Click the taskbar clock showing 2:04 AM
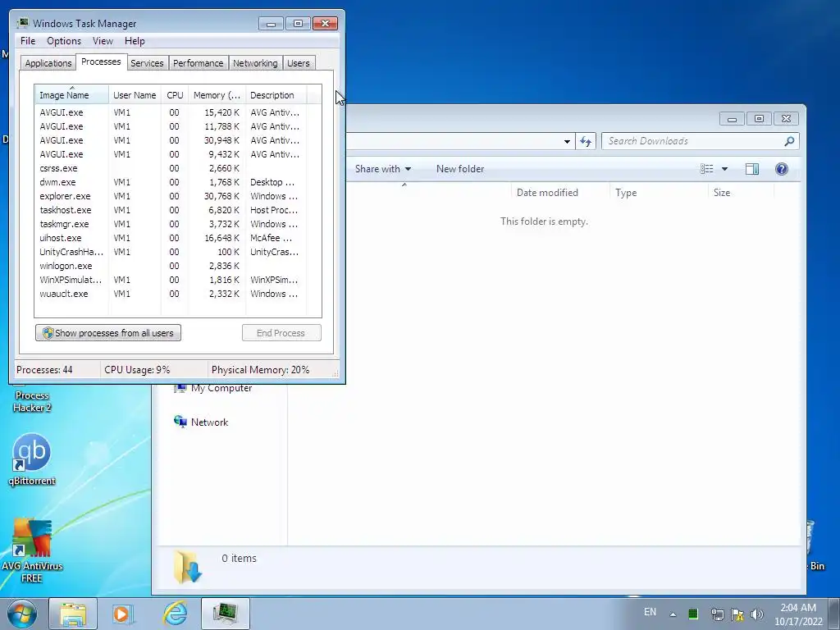Viewport: 840px width, 630px height. point(798,614)
